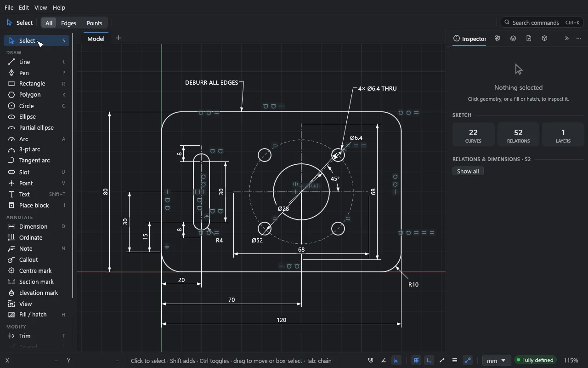The height and width of the screenshot is (368, 588).
Task: Choose the Pen tool
Action: point(37,73)
